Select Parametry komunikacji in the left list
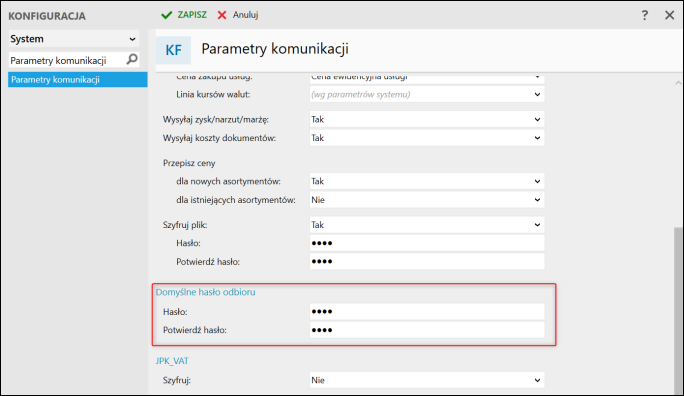 [78, 80]
